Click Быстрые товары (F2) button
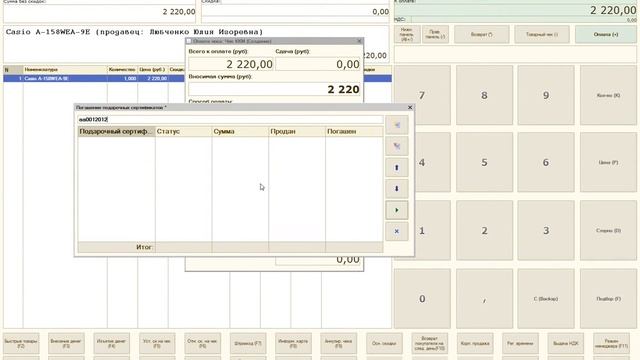The width and height of the screenshot is (640, 360). point(21,343)
